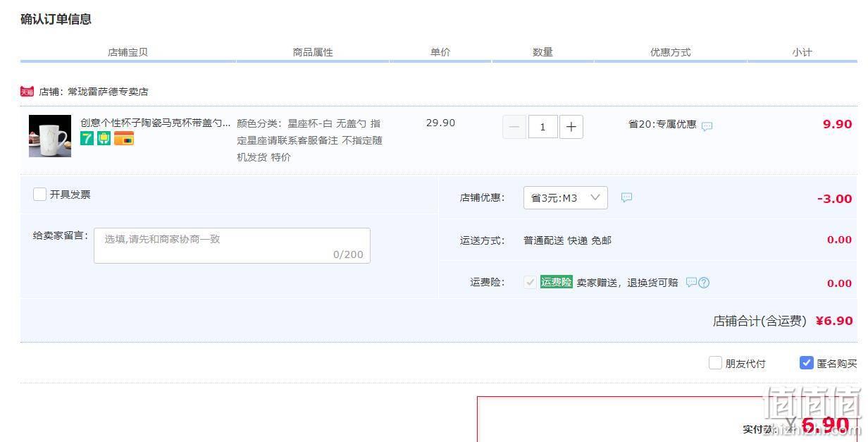This screenshot has height=442, width=868.
Task: Click the green 运费险 label badge
Action: pyautogui.click(x=557, y=282)
